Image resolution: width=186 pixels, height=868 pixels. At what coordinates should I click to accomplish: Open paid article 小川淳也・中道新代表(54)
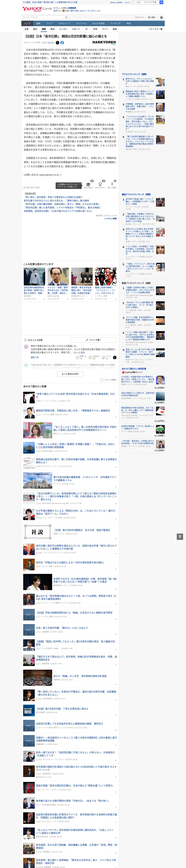[138, 380]
